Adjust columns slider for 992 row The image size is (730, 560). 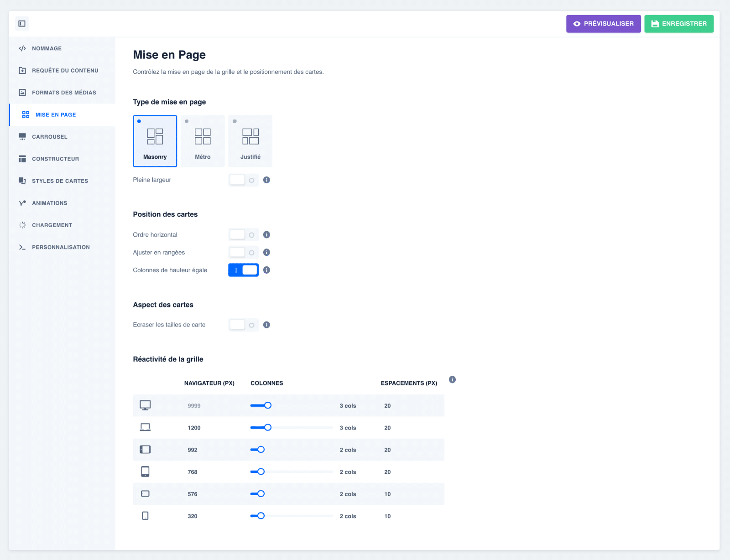(292, 450)
